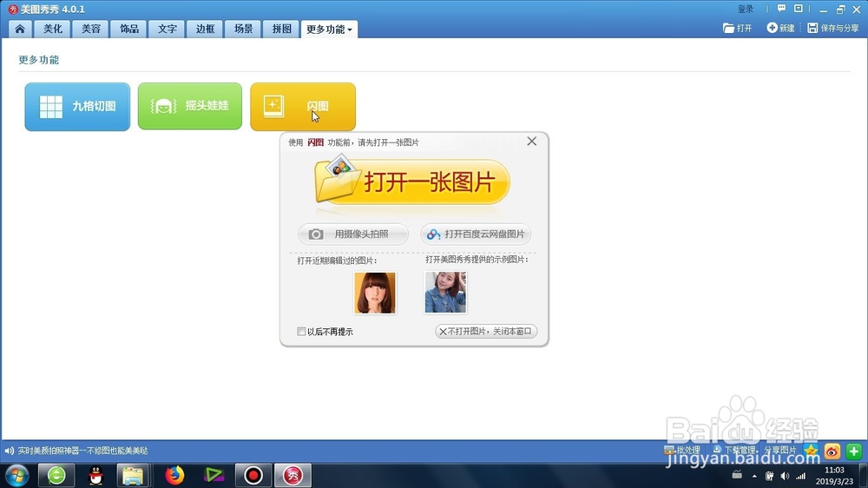Click 保存与分享 toolbar button

pyautogui.click(x=833, y=28)
